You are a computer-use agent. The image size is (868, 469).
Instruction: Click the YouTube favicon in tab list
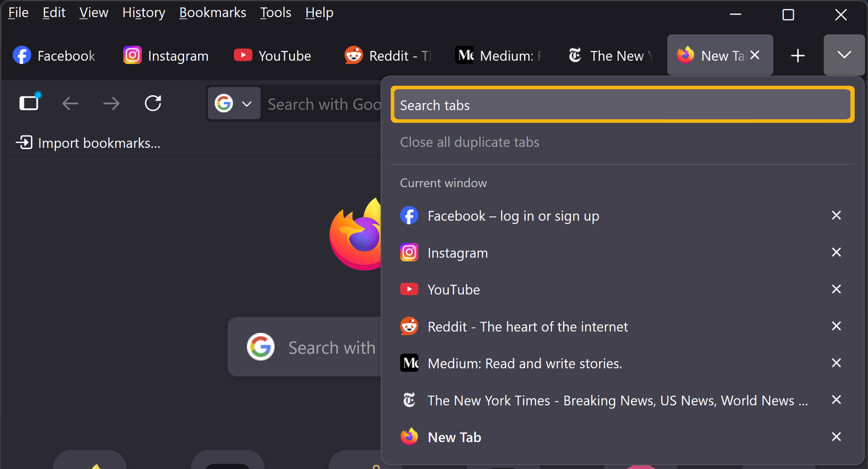(x=409, y=289)
